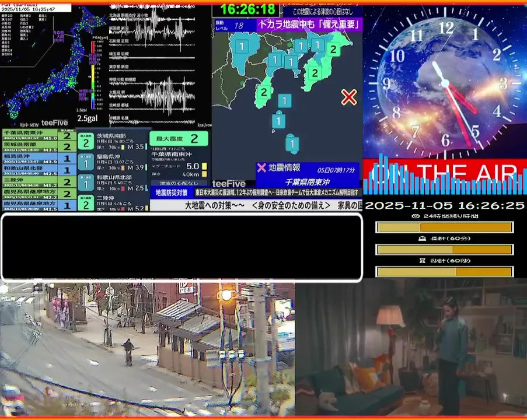
Task: Click intensity 1 marker on southernmost island
Action: [292, 144]
